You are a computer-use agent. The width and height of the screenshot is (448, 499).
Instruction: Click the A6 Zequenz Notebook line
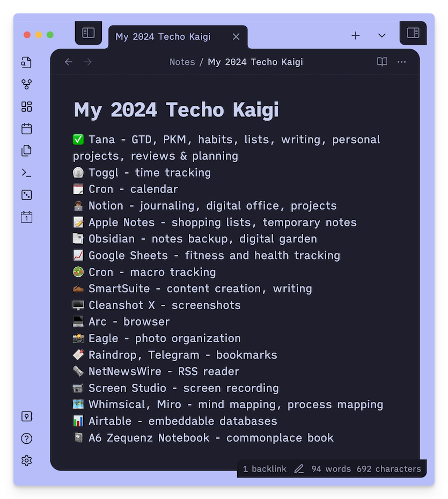coord(203,438)
